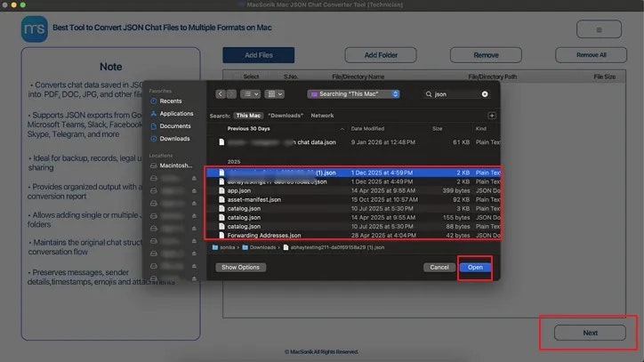Select the highlighted (1).json file
Screen dimensions: 644x362
pyautogui.click(x=354, y=173)
